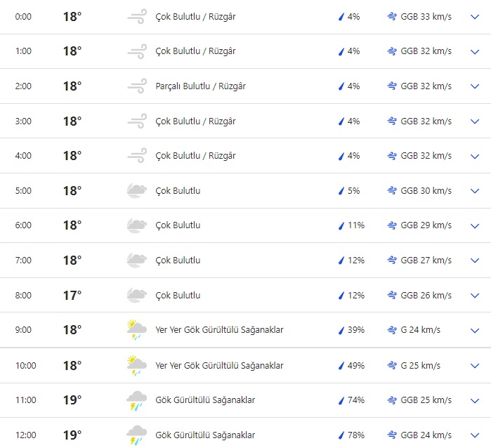Click the raindrop icon next to 74%
Screen dimensions: 491x448
click(x=341, y=400)
